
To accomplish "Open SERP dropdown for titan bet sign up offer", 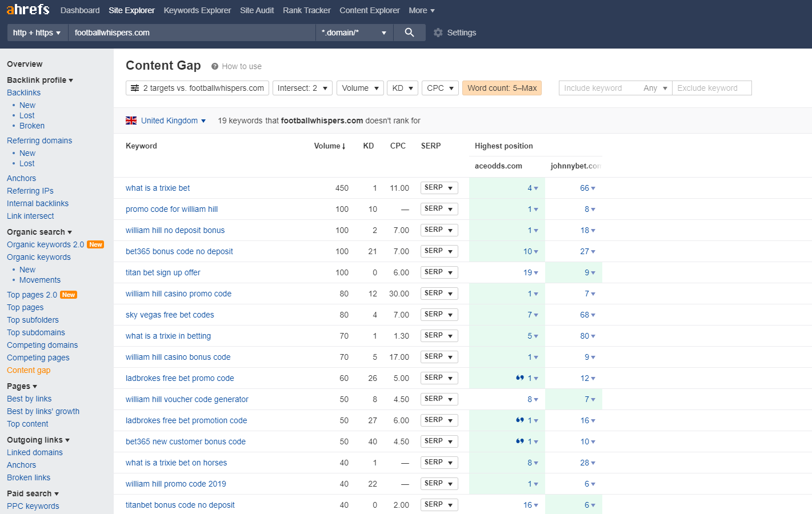I will coord(439,272).
